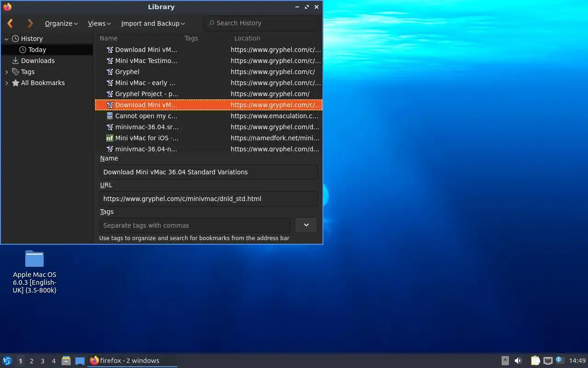Open the application launcher menu in taskbar
Image resolution: width=588 pixels, height=368 pixels.
coord(7,361)
